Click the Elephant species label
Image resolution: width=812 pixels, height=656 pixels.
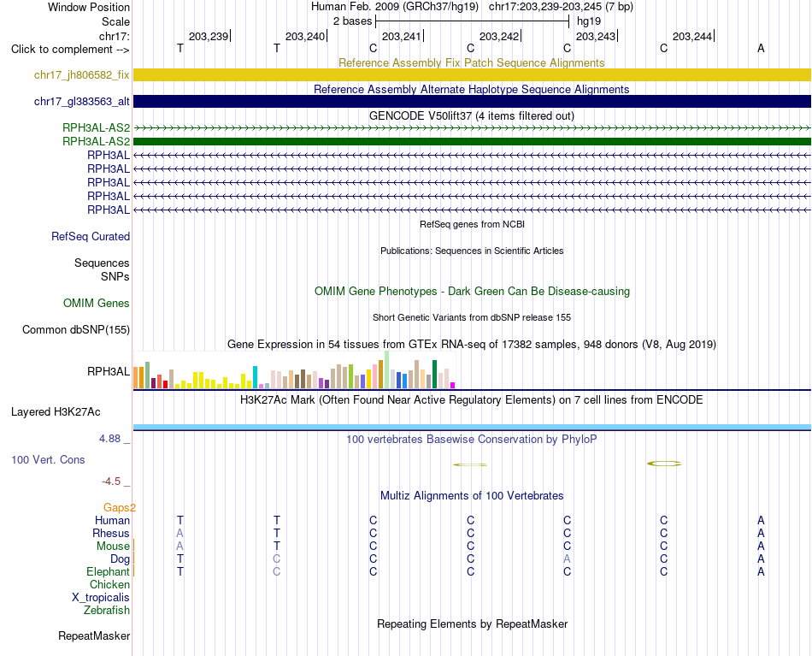(108, 571)
